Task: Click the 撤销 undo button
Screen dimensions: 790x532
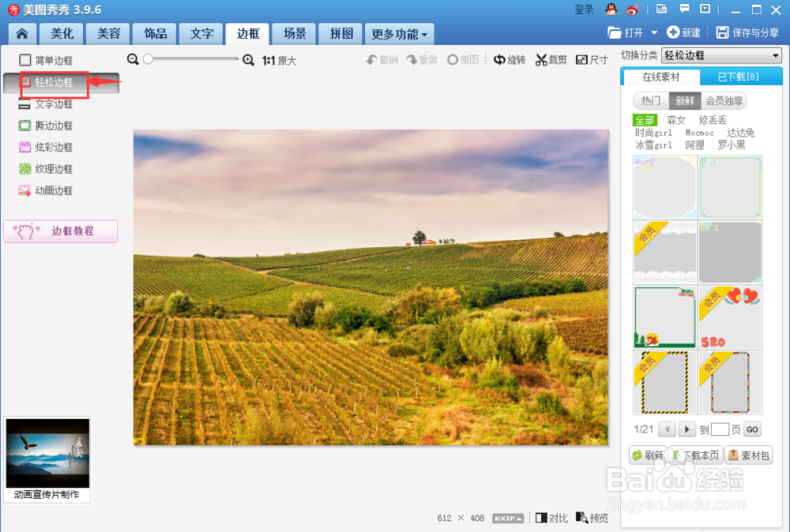Action: (x=382, y=60)
